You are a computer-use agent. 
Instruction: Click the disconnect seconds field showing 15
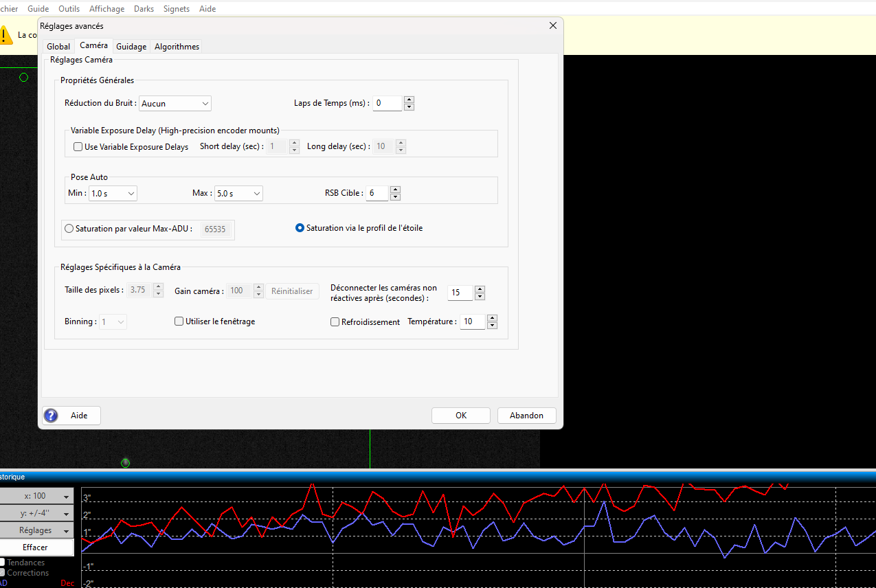click(x=460, y=293)
